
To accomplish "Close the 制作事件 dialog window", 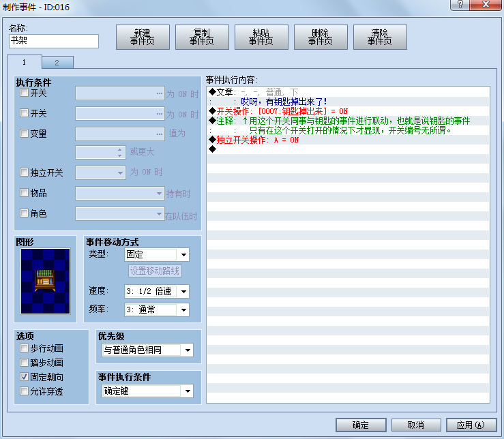I will [486, 5].
